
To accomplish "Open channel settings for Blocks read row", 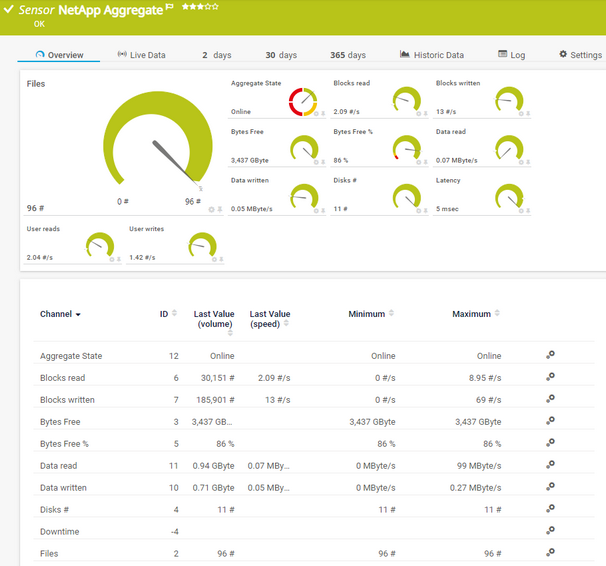I will (x=550, y=377).
